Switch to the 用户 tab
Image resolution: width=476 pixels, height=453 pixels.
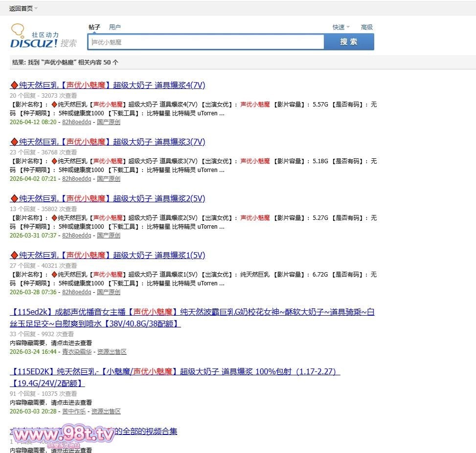point(114,27)
